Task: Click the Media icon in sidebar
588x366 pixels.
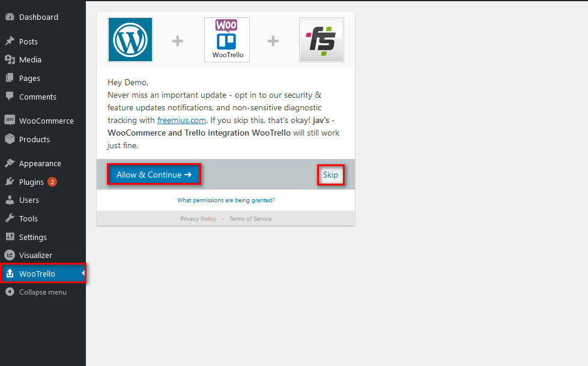Action: [x=10, y=59]
